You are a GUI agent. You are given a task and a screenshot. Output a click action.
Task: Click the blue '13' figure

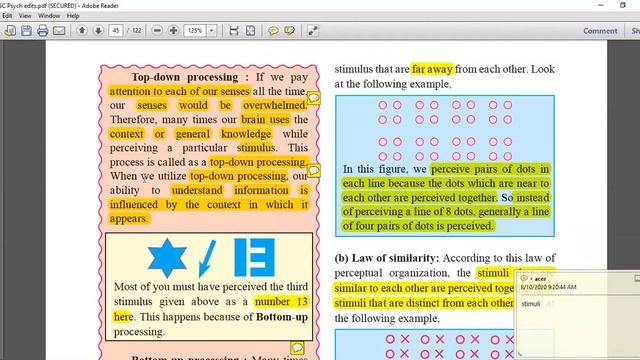254,258
